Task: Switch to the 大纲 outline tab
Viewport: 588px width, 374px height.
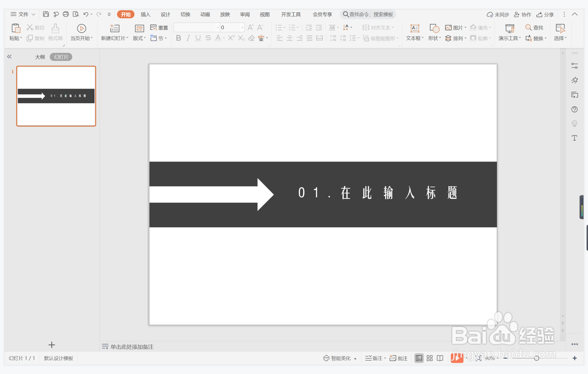Action: tap(40, 57)
